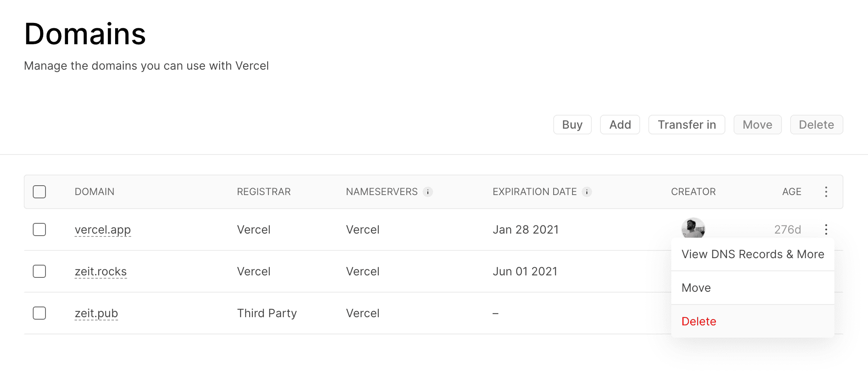Screen dimensions: 868x377
Task: Select the zeit.rocks row checkbox
Action: (39, 271)
